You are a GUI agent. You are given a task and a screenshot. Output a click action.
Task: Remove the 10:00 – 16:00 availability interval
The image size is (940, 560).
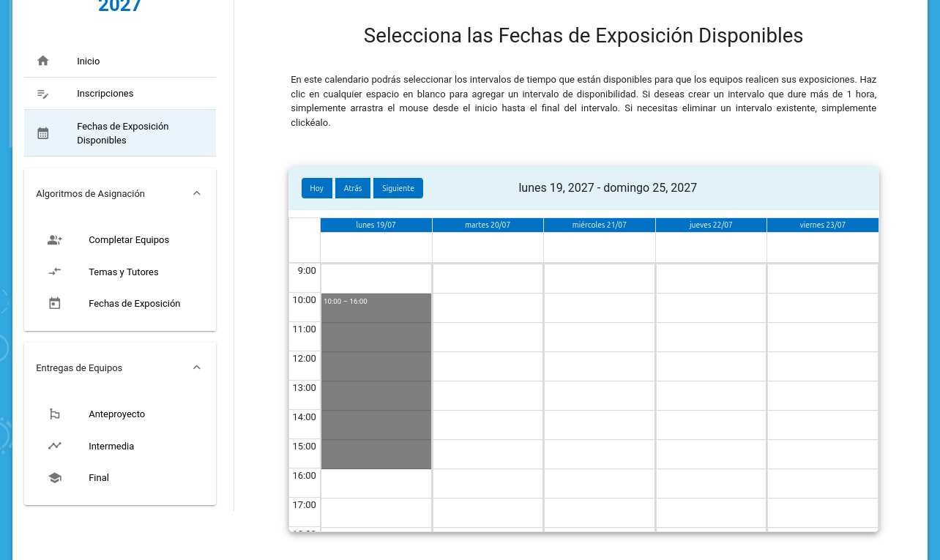pos(376,381)
